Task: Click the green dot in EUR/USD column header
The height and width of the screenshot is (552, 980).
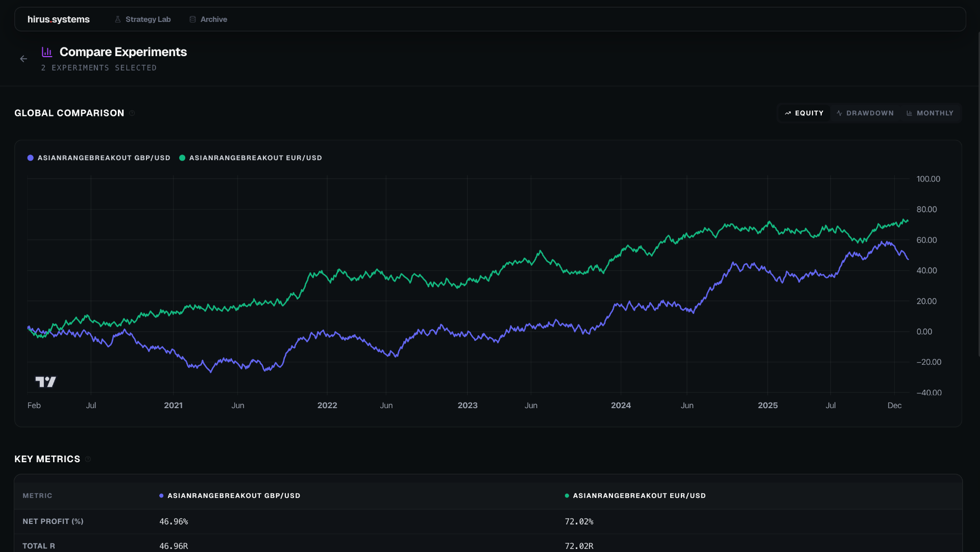Action: (x=567, y=496)
